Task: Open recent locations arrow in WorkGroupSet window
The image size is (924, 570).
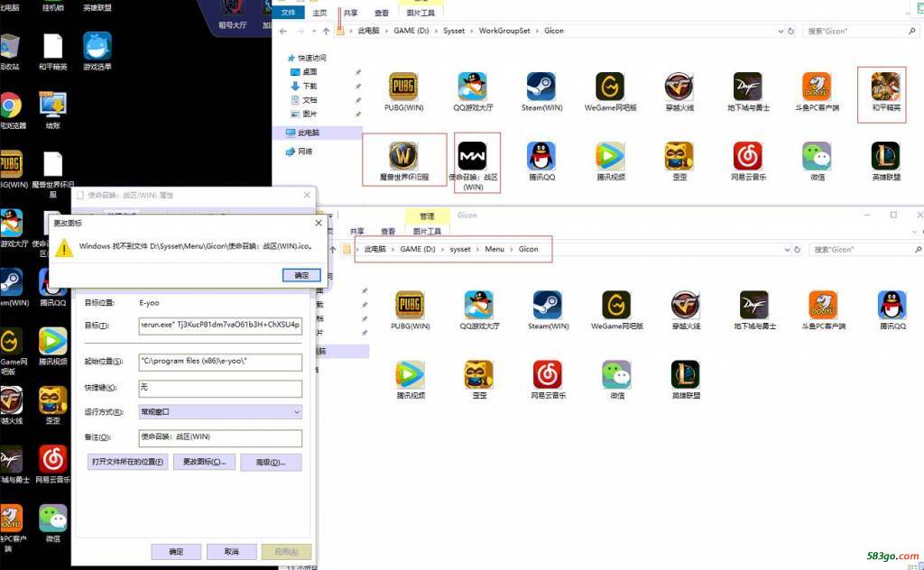Action: [x=313, y=31]
